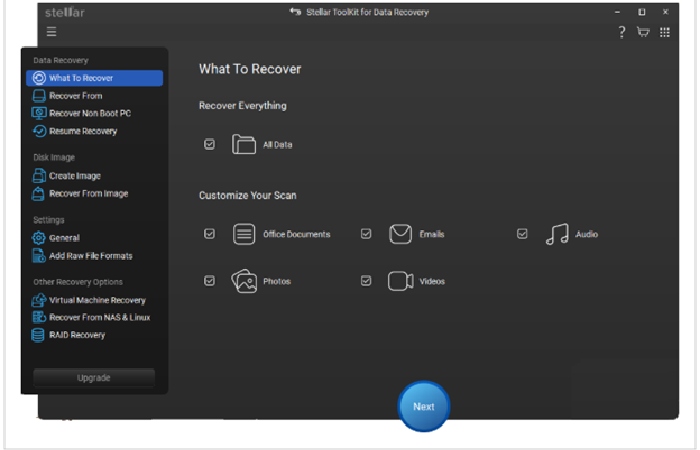
Task: Select What To Recover menu item
Action: pos(95,78)
